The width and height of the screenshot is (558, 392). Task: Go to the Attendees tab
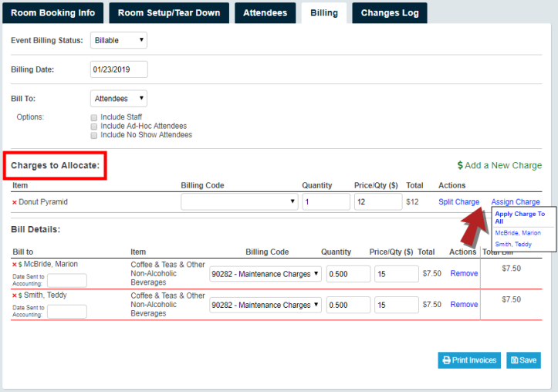(265, 13)
